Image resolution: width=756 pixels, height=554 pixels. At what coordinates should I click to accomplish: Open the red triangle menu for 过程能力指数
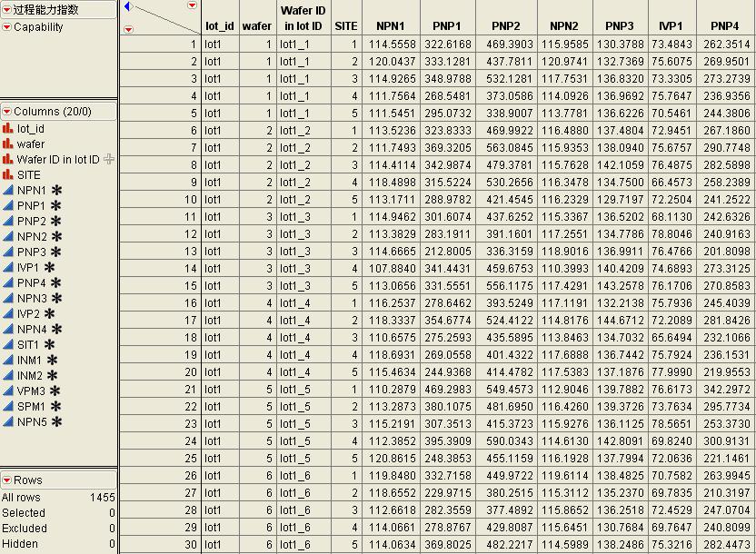6,9
